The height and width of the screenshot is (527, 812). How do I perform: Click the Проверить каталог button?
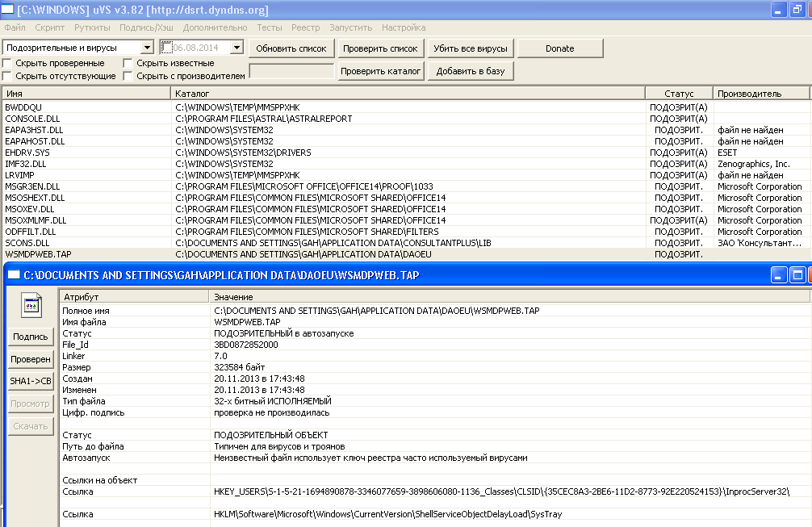click(381, 71)
